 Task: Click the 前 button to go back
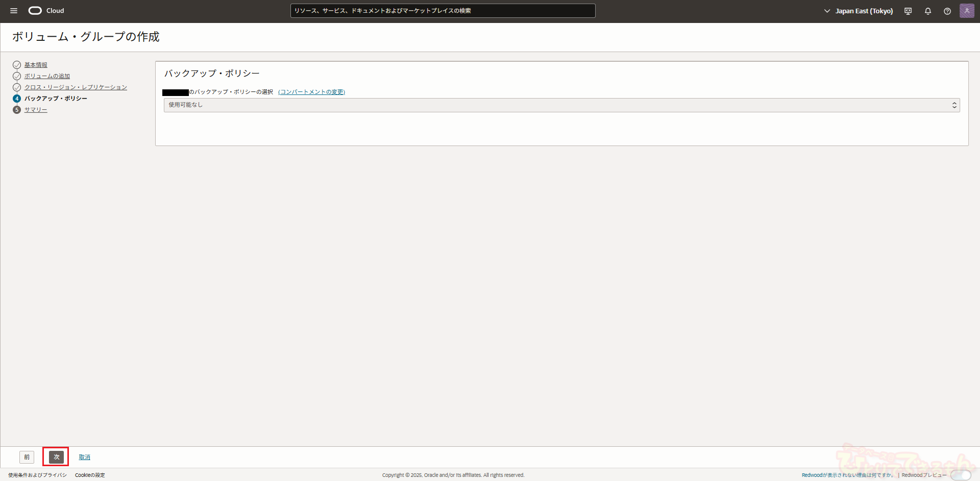(x=27, y=457)
